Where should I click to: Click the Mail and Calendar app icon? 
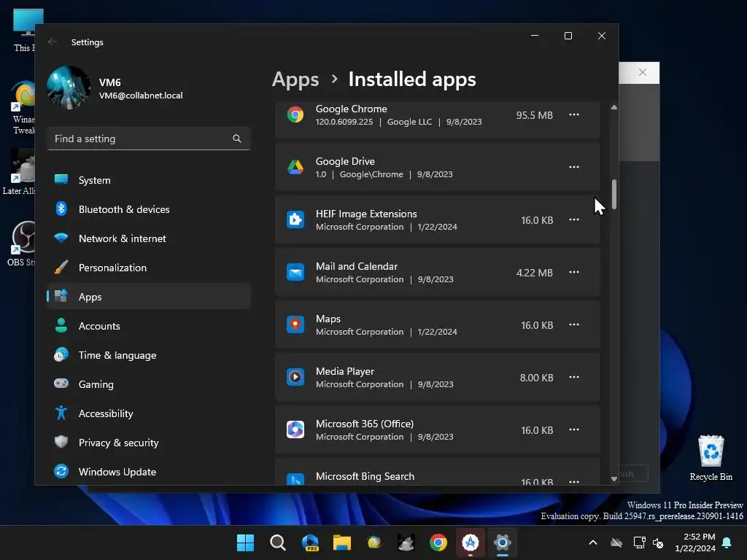tap(295, 273)
